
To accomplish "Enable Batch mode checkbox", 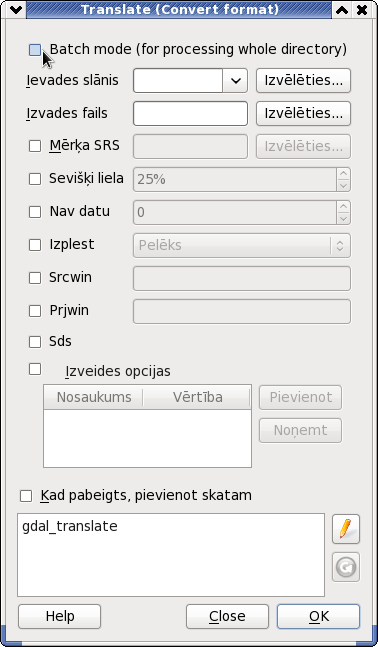I will (35, 50).
